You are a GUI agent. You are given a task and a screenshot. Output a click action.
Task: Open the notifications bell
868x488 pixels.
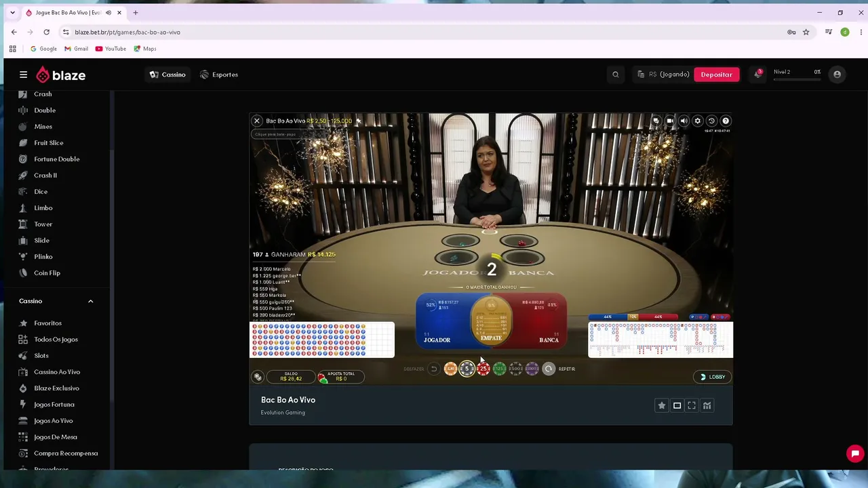tap(757, 74)
